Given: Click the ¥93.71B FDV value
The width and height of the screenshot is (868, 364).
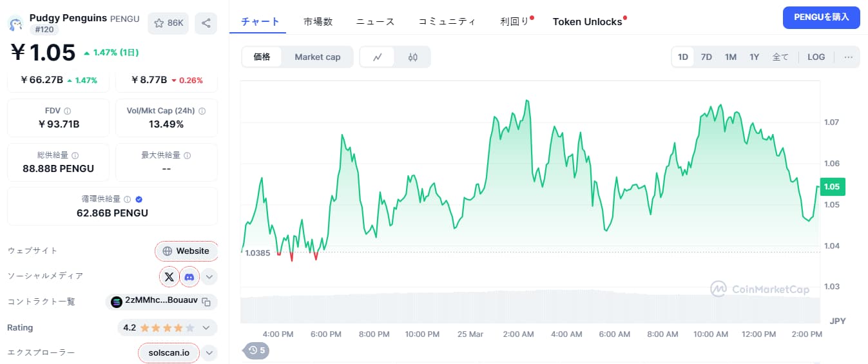Looking at the screenshot, I should pyautogui.click(x=59, y=124).
